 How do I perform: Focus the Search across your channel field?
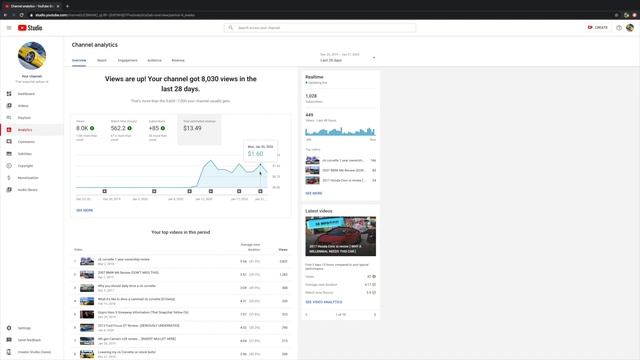(320, 28)
